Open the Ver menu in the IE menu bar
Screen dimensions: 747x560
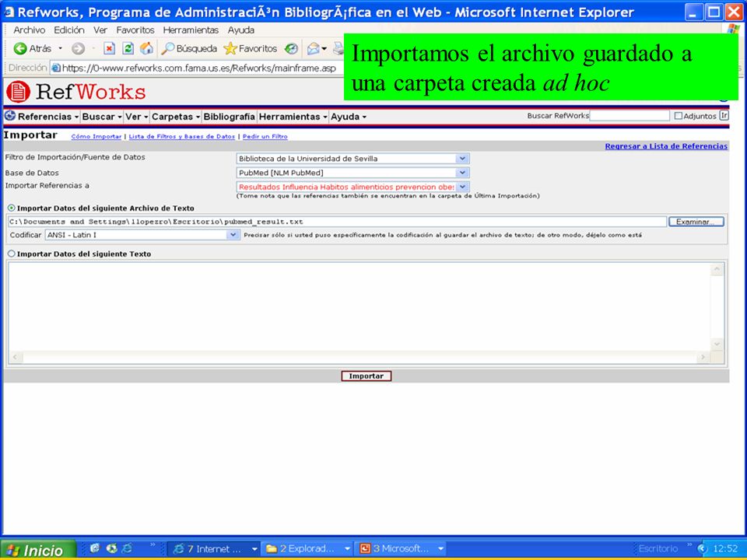[100, 30]
